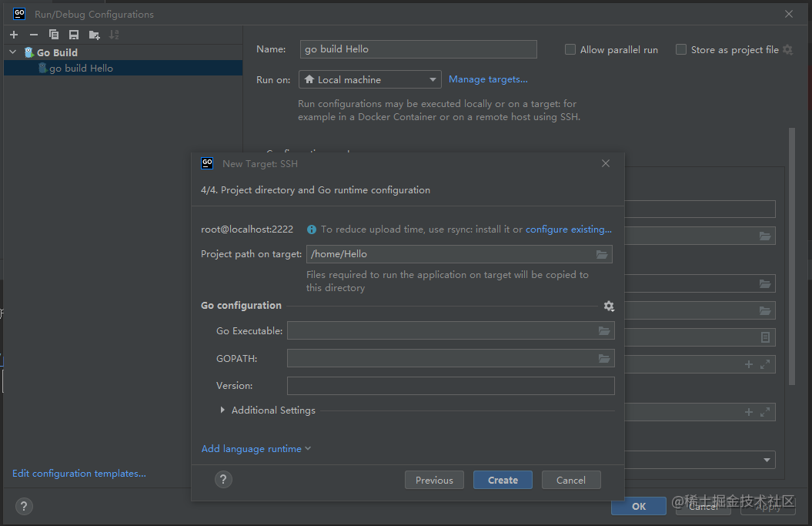This screenshot has width=812, height=526.
Task: Browse for Project path on target folder
Action: 603,254
